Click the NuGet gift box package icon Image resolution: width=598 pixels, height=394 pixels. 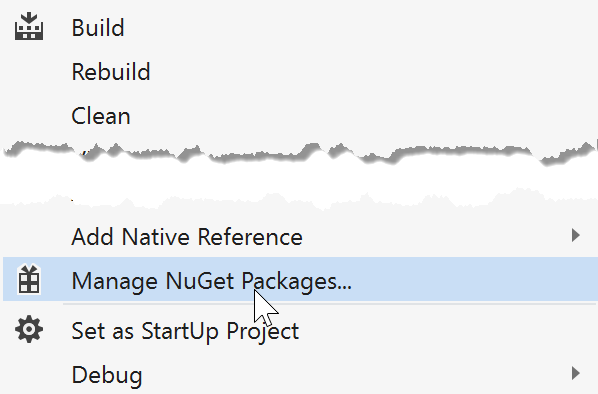[x=29, y=279]
